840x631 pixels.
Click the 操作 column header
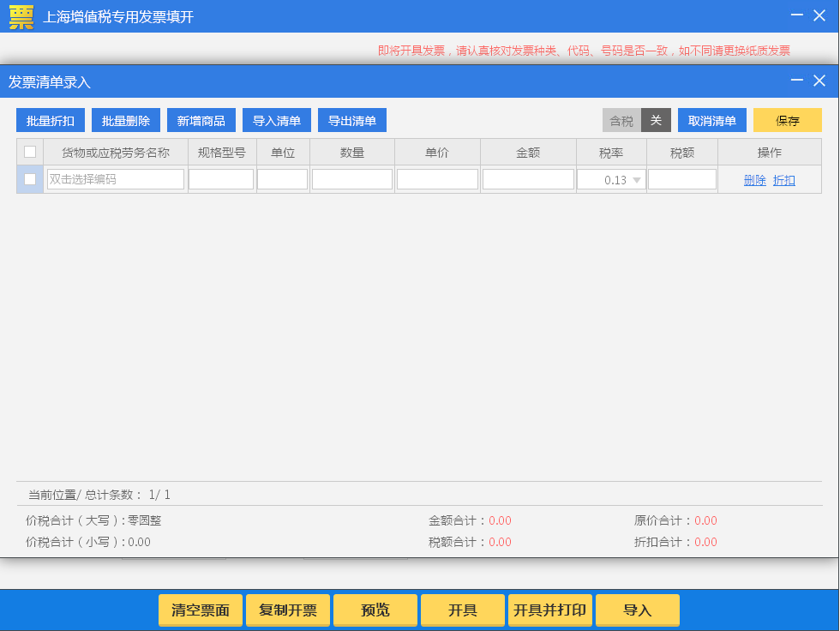click(770, 153)
